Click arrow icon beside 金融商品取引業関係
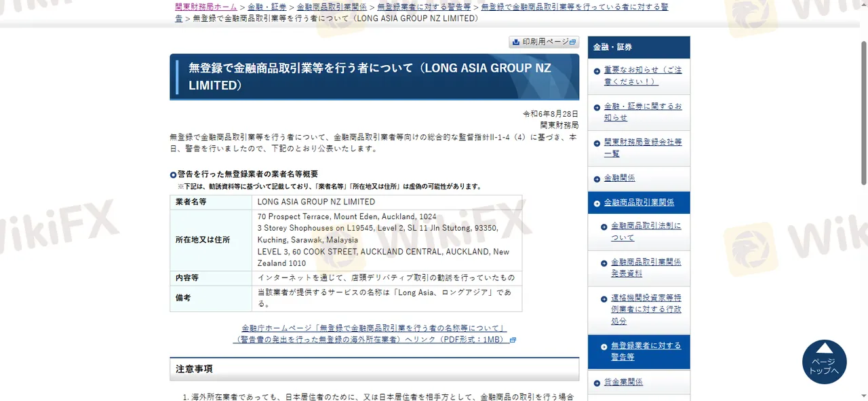Viewport: 868px width, 401px height. (x=597, y=203)
